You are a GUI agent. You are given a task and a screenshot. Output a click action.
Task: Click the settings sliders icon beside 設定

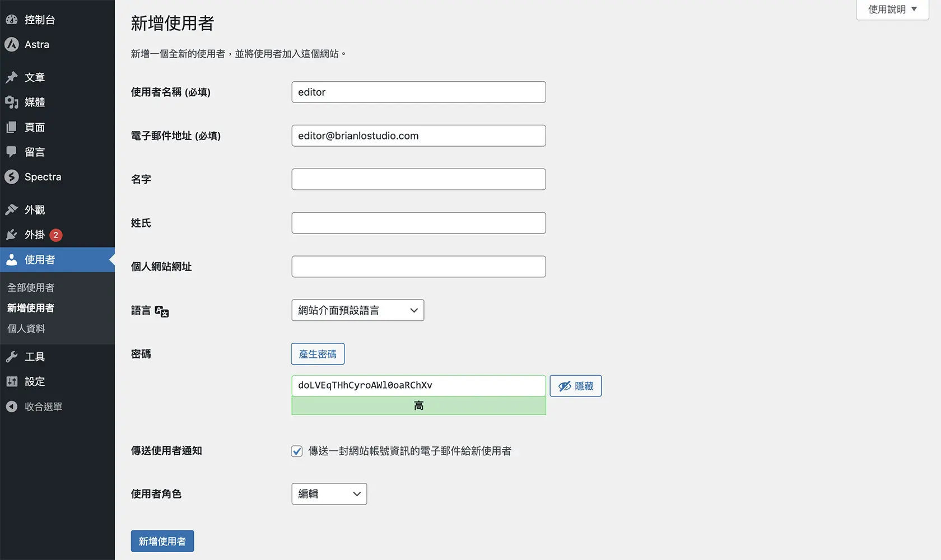coord(12,381)
